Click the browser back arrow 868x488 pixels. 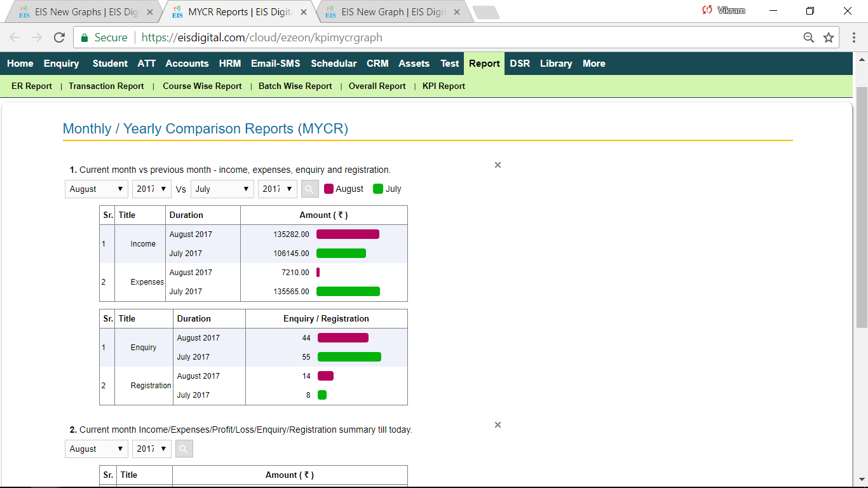(x=14, y=37)
